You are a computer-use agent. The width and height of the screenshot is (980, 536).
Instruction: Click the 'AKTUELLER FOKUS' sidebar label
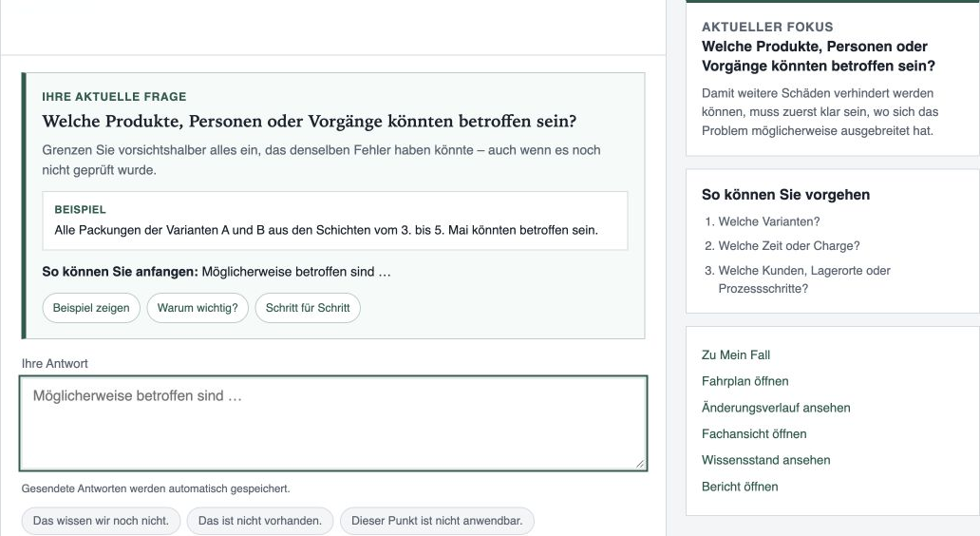(767, 27)
